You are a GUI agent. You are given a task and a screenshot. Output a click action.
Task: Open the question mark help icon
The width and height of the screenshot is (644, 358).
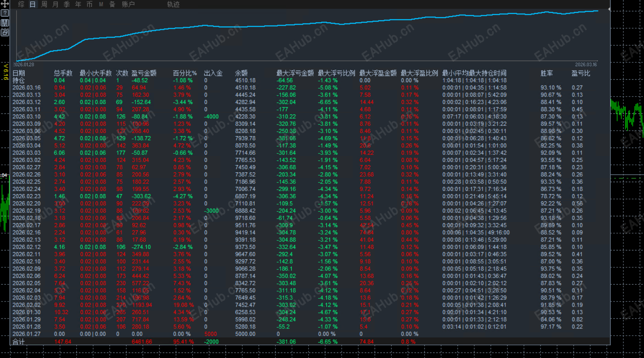point(5,13)
